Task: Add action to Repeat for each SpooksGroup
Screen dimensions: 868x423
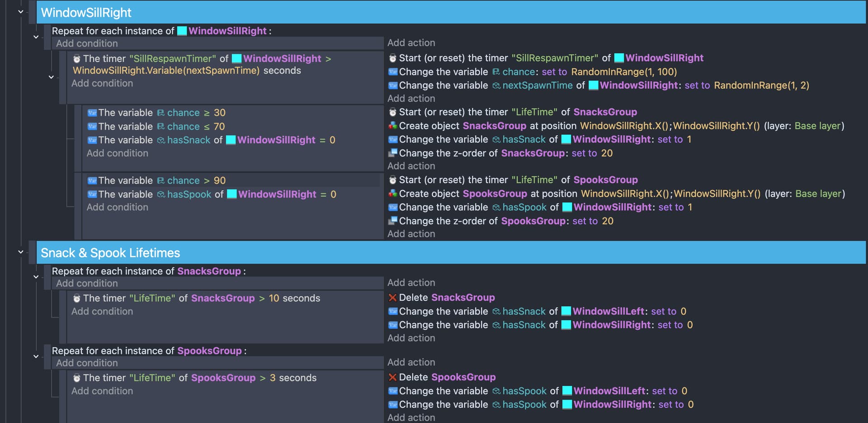Action: click(411, 362)
